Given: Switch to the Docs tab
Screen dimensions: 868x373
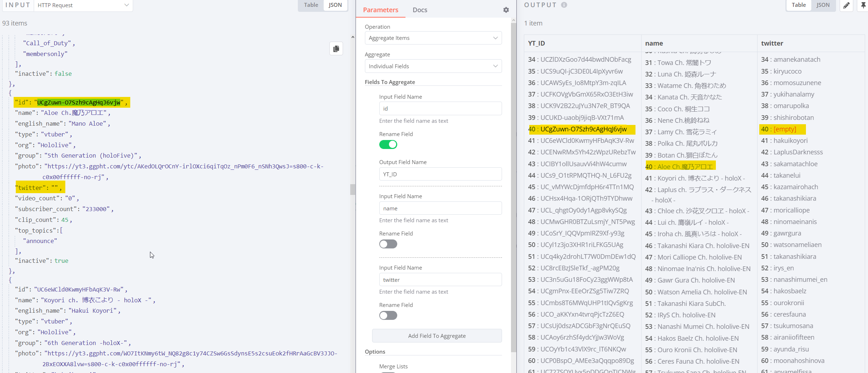Looking at the screenshot, I should tap(419, 10).
